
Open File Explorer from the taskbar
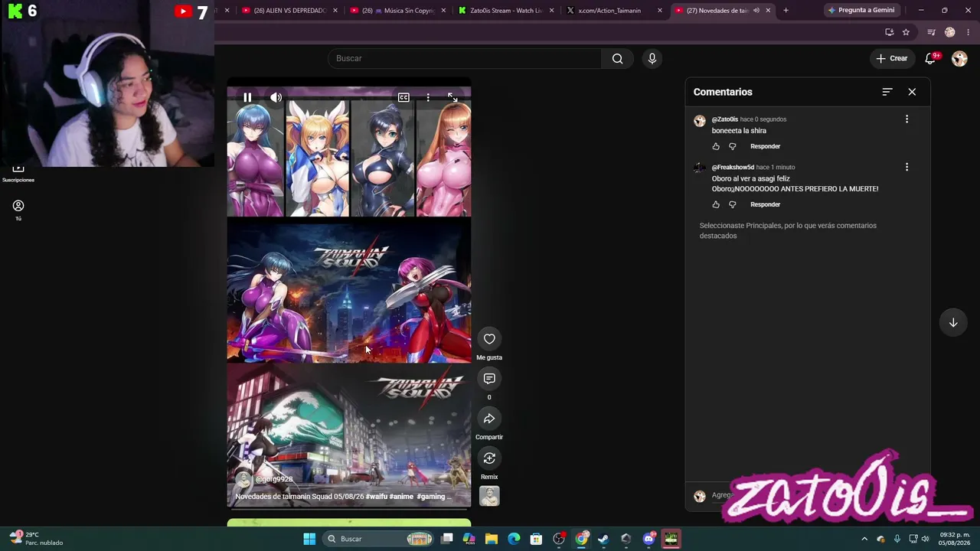[492, 539]
